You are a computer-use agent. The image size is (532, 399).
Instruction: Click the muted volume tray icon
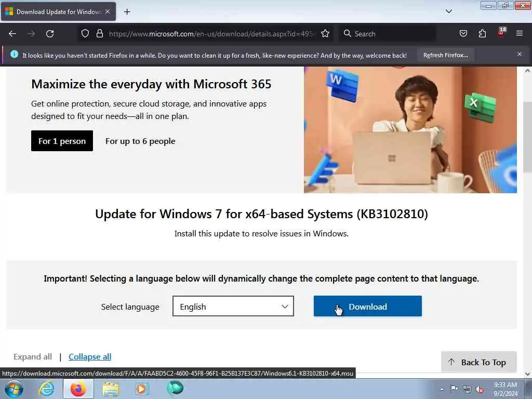coord(480,390)
